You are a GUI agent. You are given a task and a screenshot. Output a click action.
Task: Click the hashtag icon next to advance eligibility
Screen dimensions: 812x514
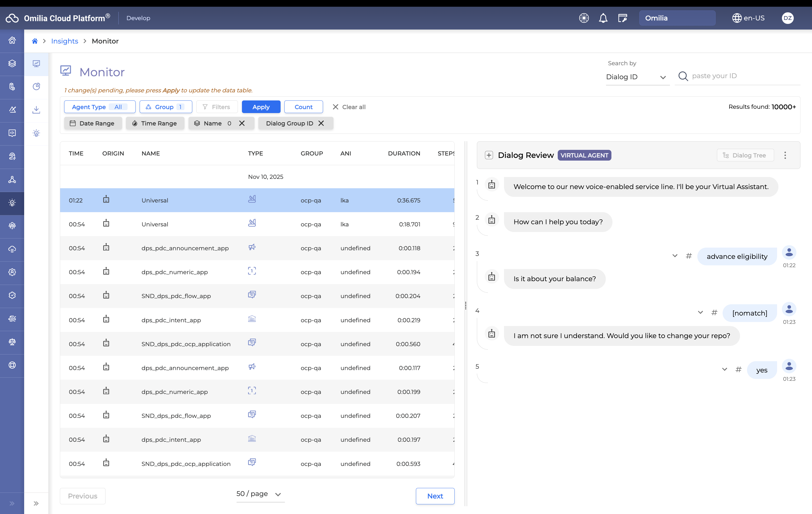pyautogui.click(x=688, y=256)
